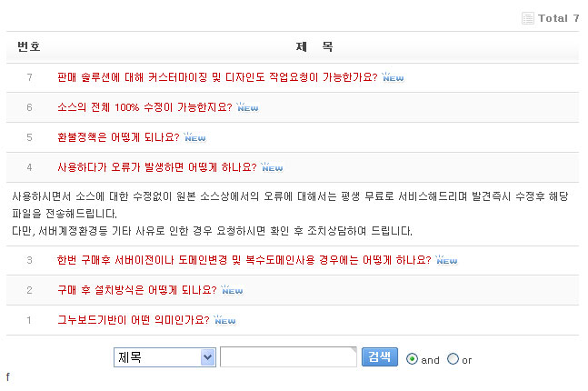Click the New badge next to 환불정책 question
Screen dimensions: 588x391
[195, 137]
